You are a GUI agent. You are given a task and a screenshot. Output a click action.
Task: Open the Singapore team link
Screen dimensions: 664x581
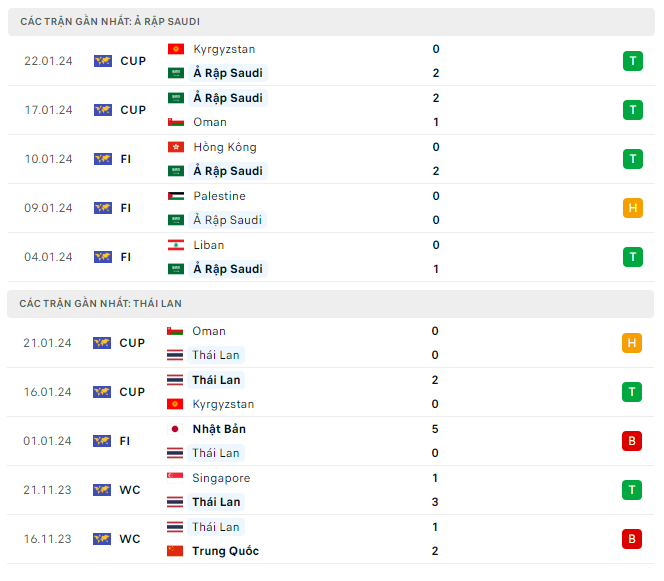point(222,478)
